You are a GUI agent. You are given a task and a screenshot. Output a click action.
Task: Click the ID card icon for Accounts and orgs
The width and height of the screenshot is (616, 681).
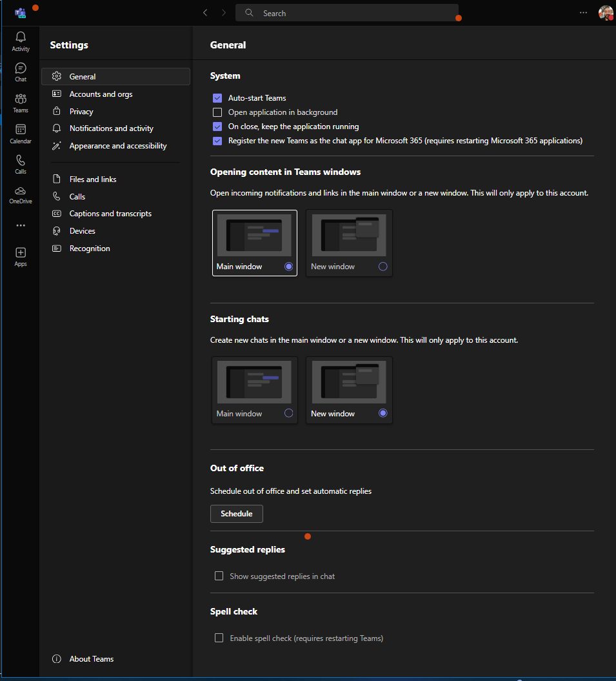coord(56,94)
